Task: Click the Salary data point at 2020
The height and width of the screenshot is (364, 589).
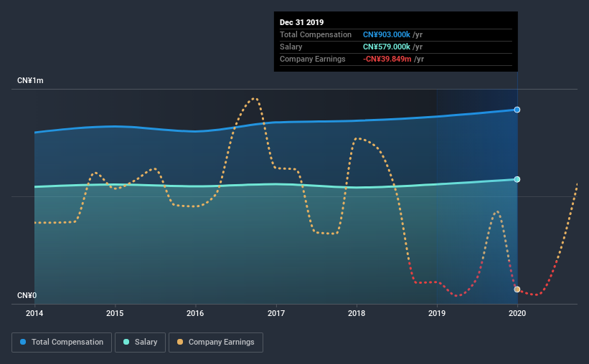Action: (x=517, y=179)
